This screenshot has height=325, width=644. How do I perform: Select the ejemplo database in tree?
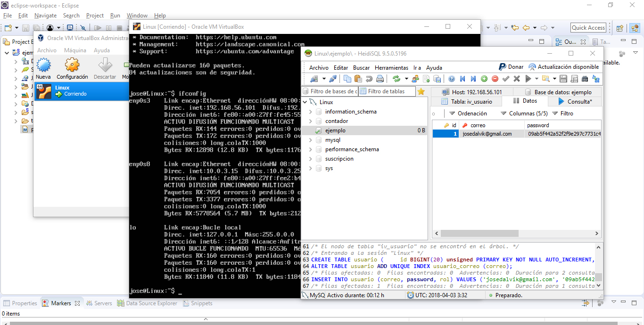[365, 130]
